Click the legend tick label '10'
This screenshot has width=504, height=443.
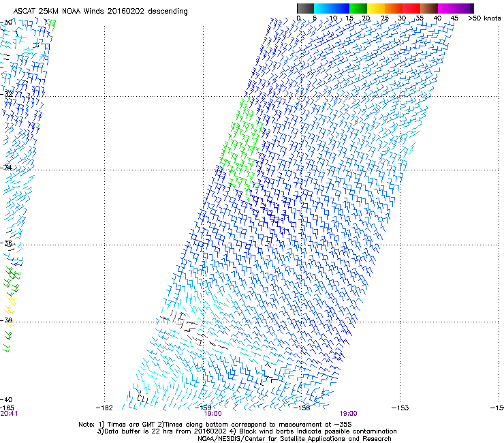point(333,18)
